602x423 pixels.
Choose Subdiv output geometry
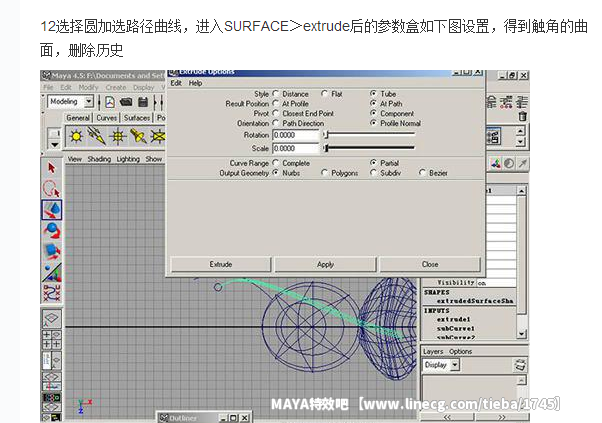(373, 173)
